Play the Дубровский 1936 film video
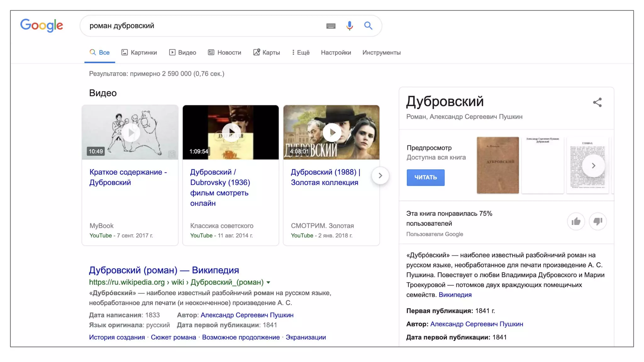This screenshot has width=644, height=362. (x=230, y=133)
